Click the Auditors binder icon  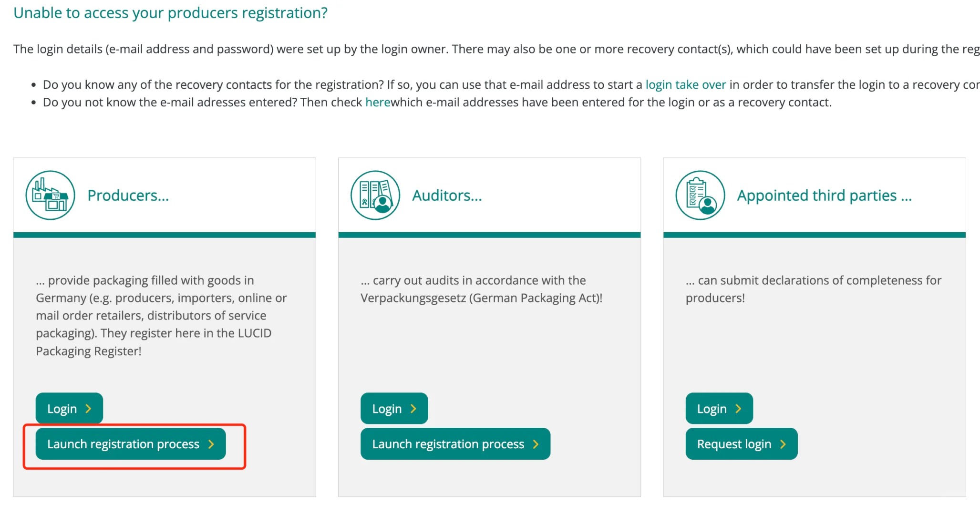tap(375, 196)
